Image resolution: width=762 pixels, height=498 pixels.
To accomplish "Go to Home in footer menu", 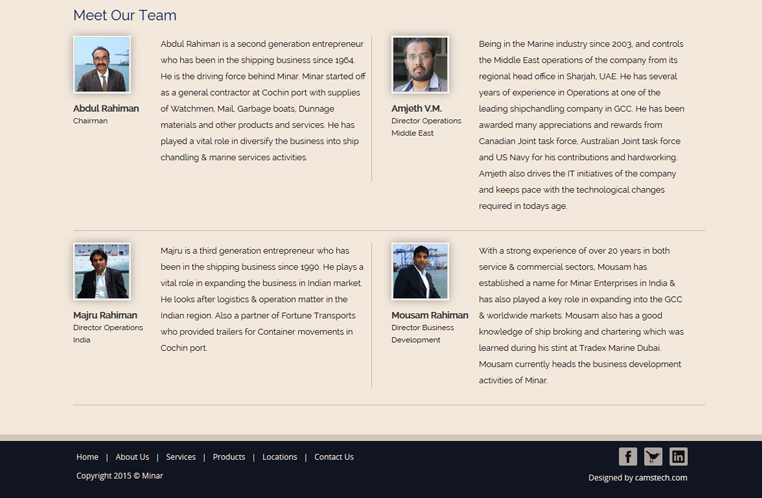I will coord(87,457).
